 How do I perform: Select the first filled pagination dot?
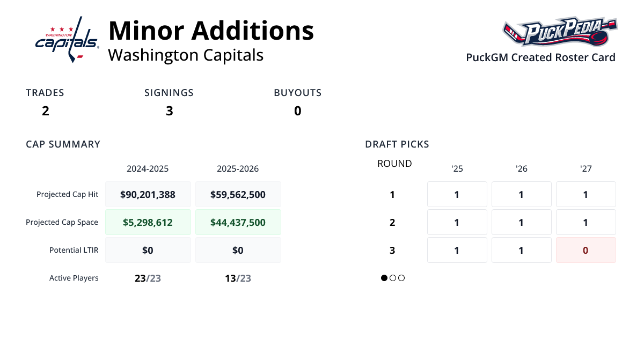pyautogui.click(x=384, y=278)
